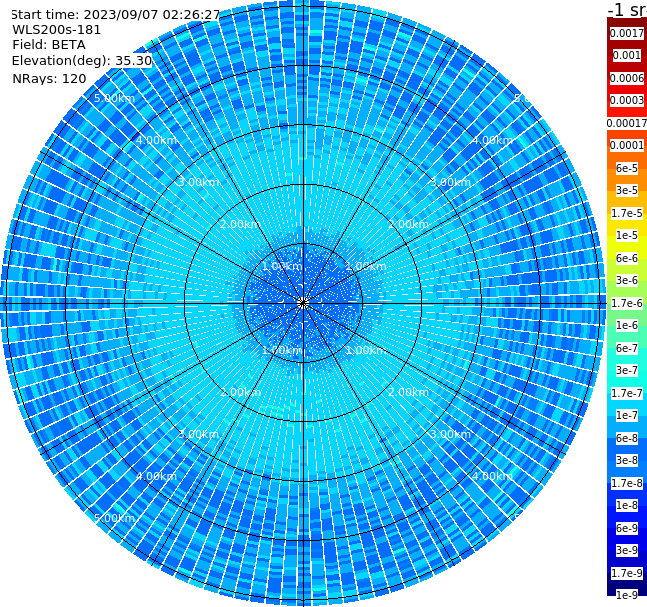Click the 1e-9 colorbar bottom label
Viewport: 647px width, 607px height.
pyautogui.click(x=627, y=595)
